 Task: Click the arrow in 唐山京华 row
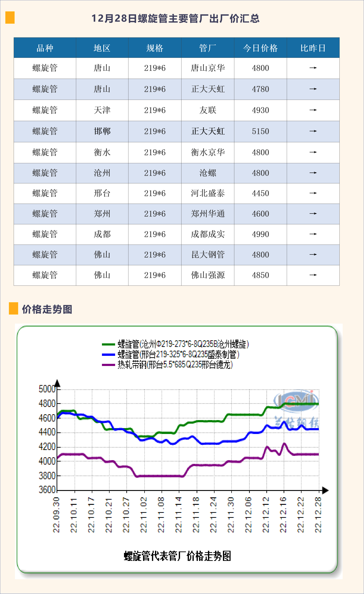[x=313, y=68]
